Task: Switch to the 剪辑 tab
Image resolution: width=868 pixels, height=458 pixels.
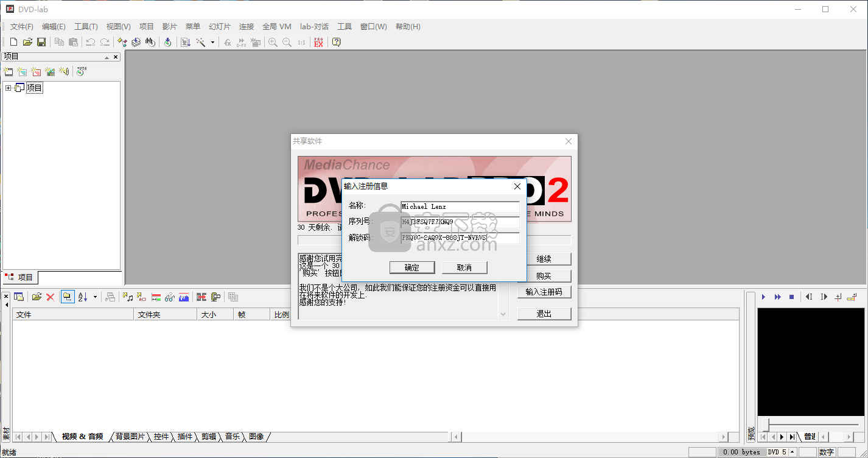Action: click(209, 437)
